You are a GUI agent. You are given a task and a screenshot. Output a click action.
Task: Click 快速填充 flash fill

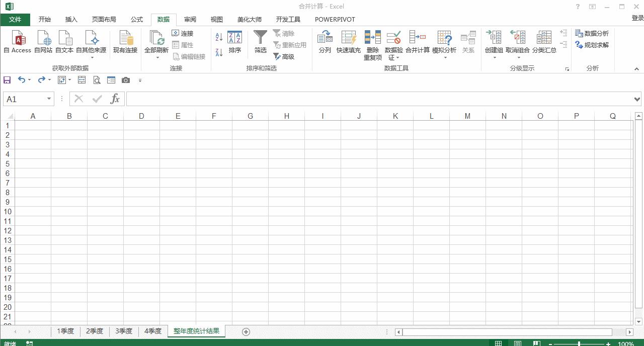(x=349, y=42)
